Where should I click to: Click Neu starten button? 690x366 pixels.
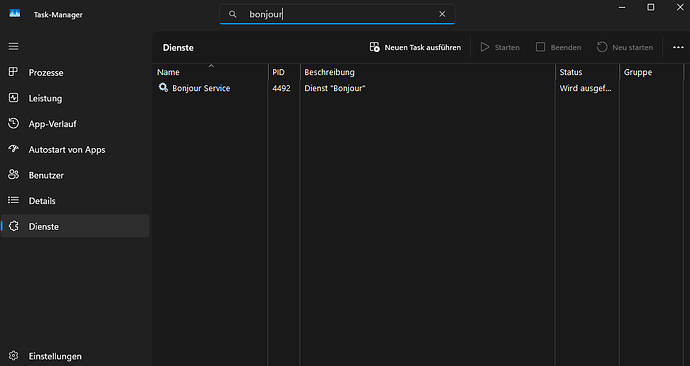[x=625, y=47]
